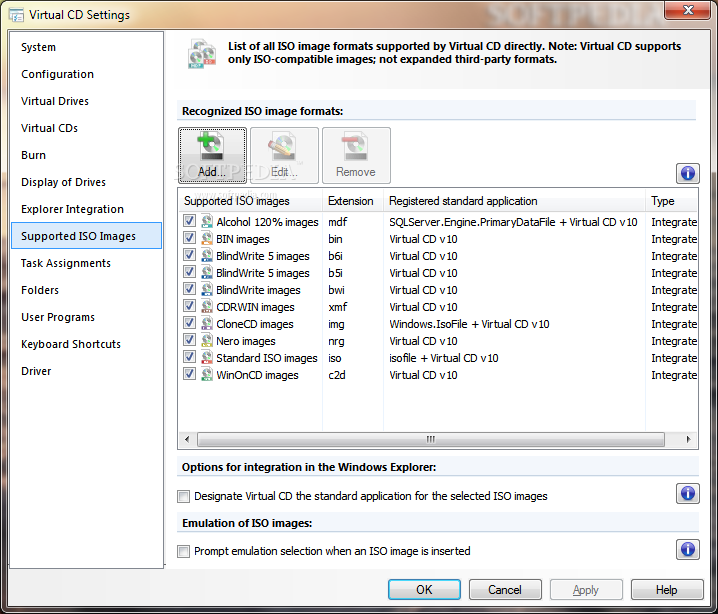Open info for recognized ISO image formats
The width and height of the screenshot is (718, 614).
[x=687, y=173]
